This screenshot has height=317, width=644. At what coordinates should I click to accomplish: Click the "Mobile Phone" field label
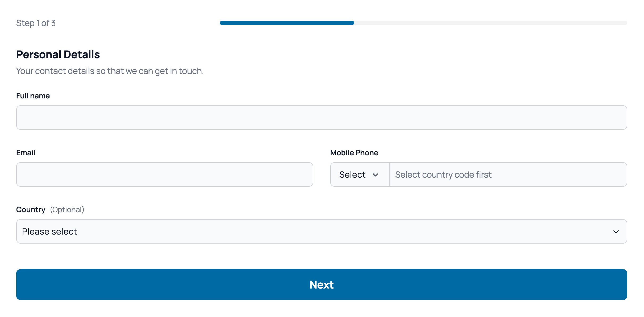point(354,153)
